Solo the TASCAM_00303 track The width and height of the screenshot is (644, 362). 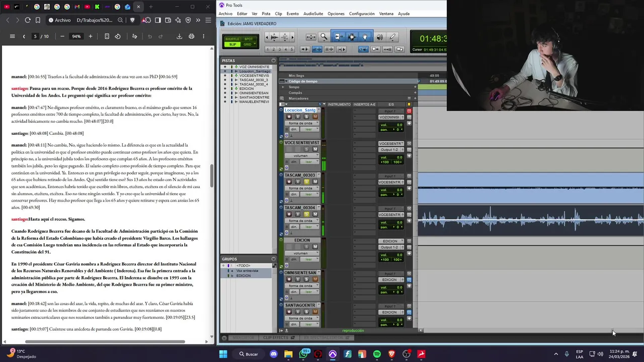click(306, 182)
